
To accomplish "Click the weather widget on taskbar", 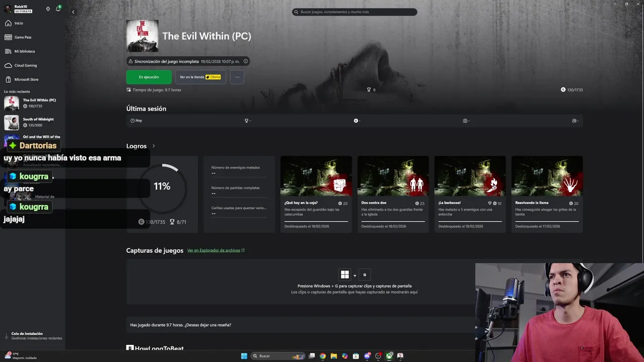I will tap(21, 356).
